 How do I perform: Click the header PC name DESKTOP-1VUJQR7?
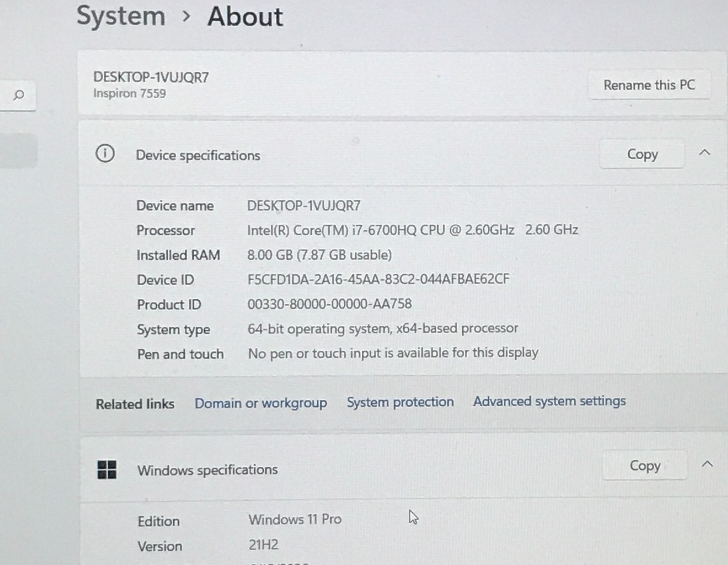[151, 77]
